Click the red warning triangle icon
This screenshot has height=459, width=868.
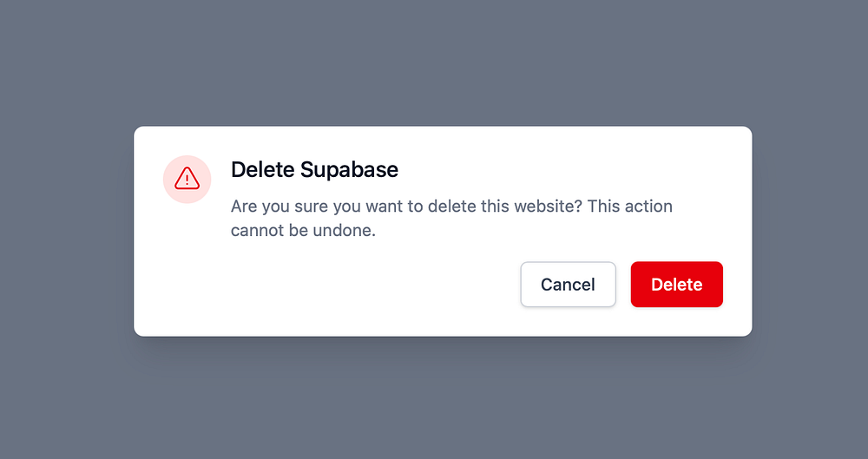(x=187, y=179)
